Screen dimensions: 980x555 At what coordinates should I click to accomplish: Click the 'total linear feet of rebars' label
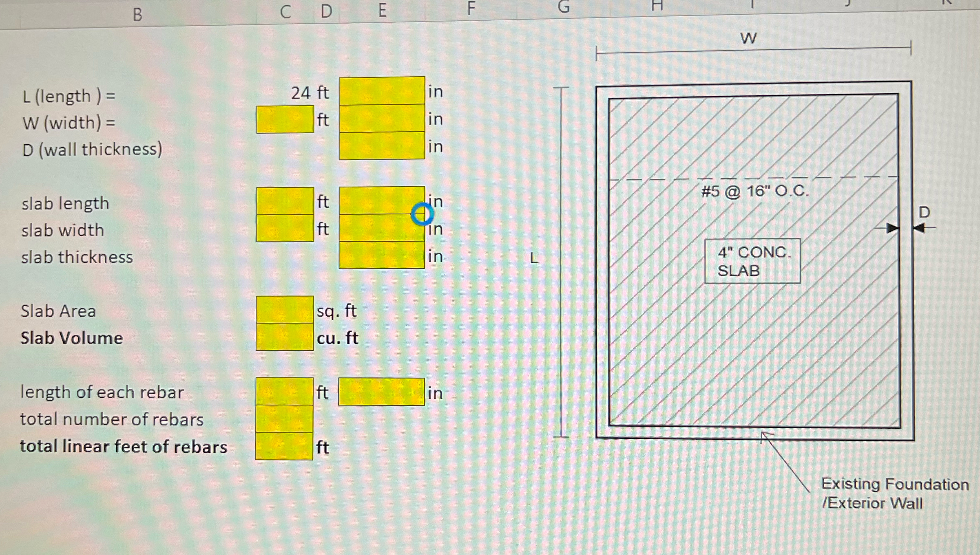[124, 447]
